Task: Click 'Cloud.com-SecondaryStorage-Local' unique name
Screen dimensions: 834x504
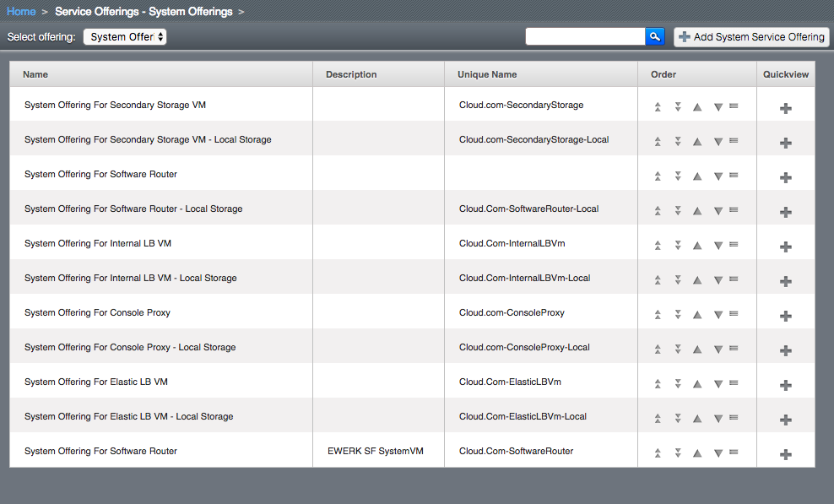Action: (534, 139)
